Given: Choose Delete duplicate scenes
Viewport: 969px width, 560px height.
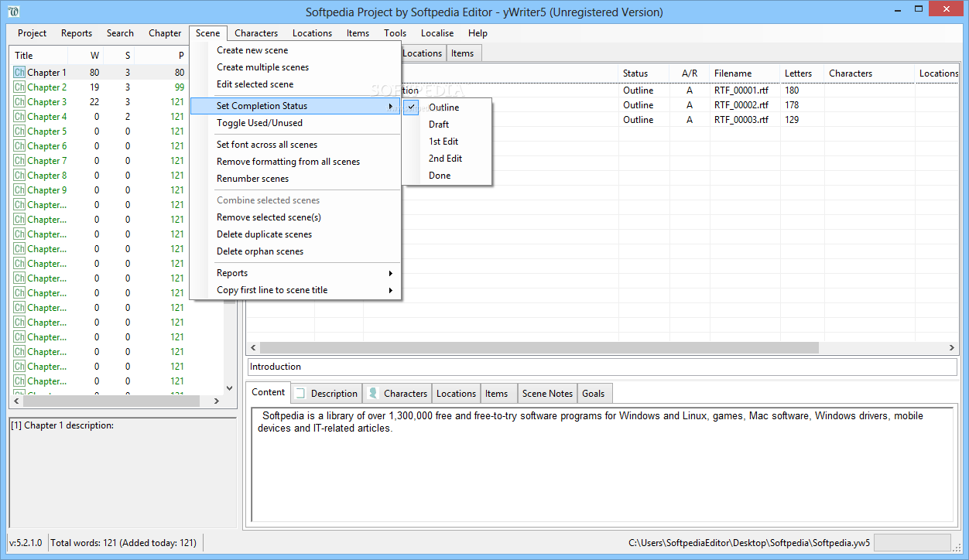Looking at the screenshot, I should [x=296, y=234].
